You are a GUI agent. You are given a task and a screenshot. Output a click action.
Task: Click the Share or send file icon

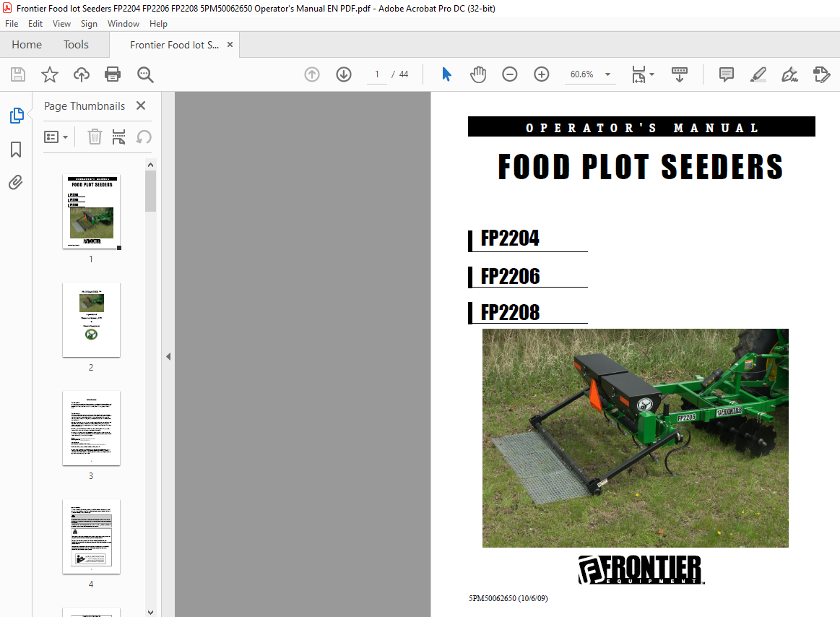coord(822,74)
